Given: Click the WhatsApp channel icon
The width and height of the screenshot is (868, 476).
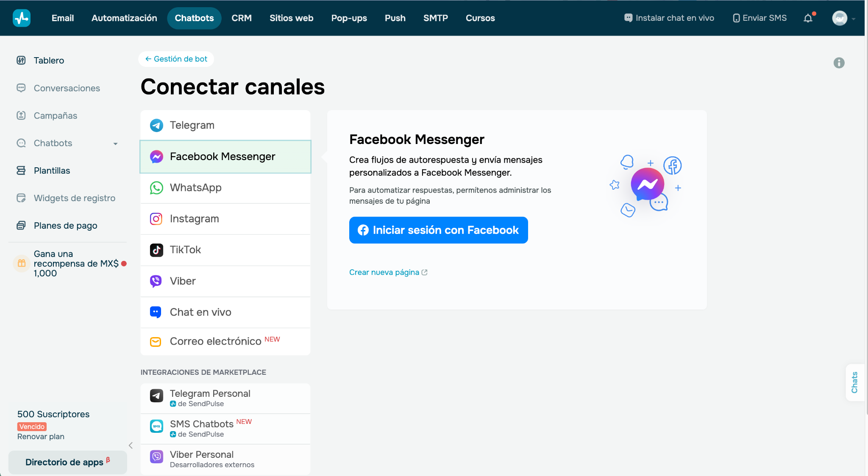Looking at the screenshot, I should tap(156, 188).
